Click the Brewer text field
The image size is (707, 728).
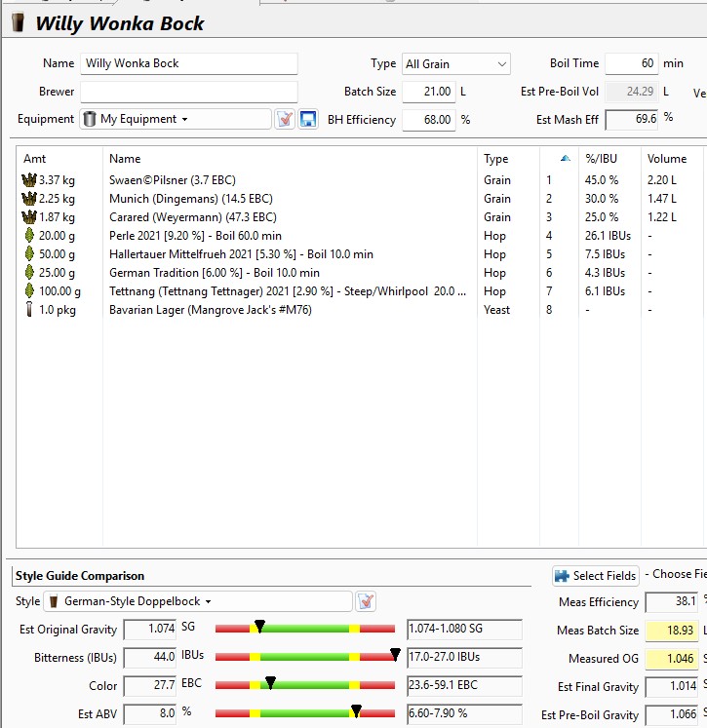coord(188,92)
